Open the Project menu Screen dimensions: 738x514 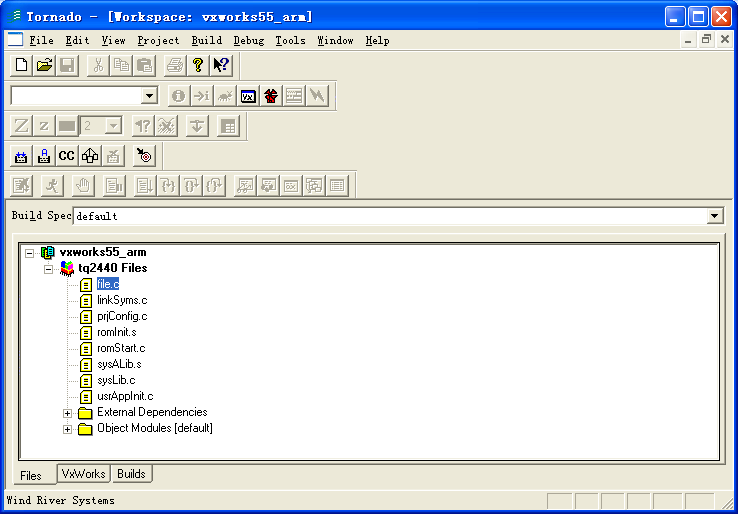158,41
